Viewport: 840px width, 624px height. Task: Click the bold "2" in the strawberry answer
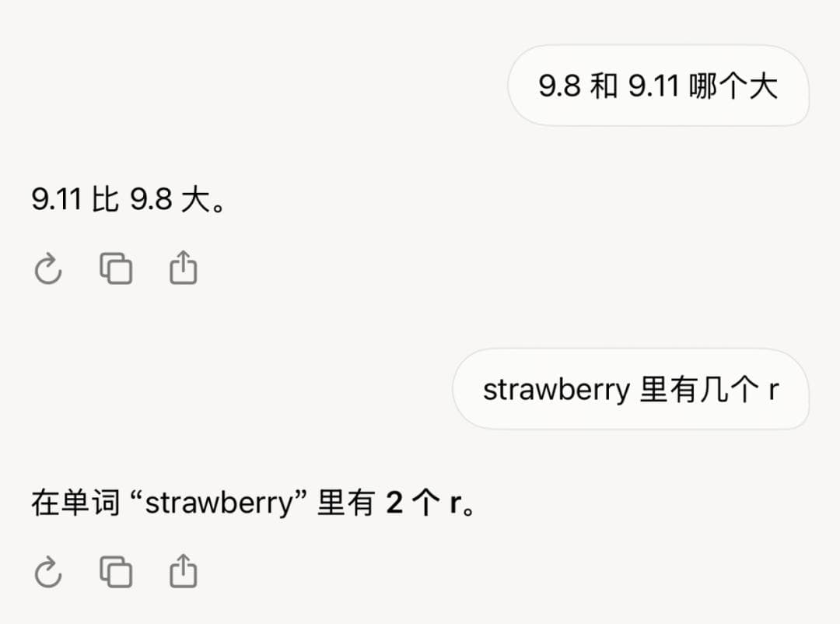(x=394, y=504)
